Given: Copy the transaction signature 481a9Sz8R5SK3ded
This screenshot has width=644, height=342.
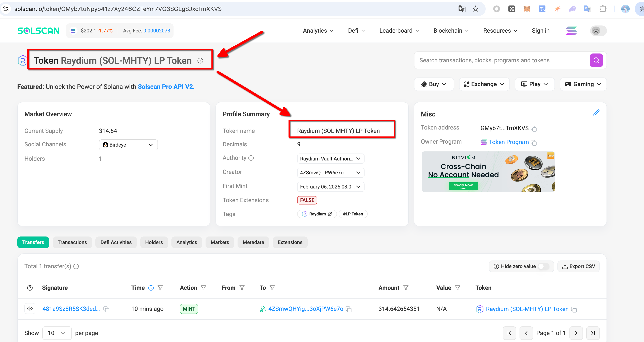Looking at the screenshot, I should coord(107,310).
